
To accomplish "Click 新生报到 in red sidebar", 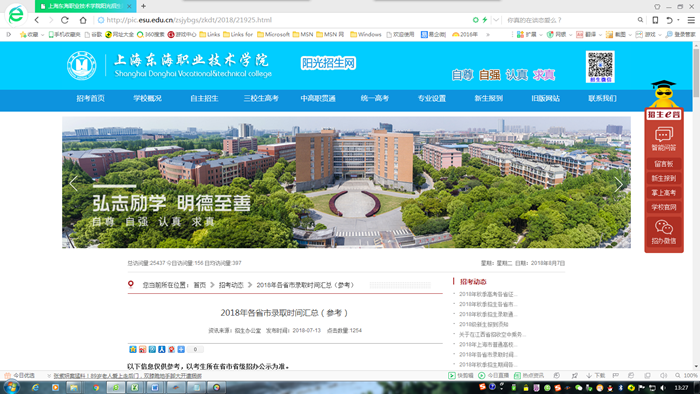I will tap(664, 178).
